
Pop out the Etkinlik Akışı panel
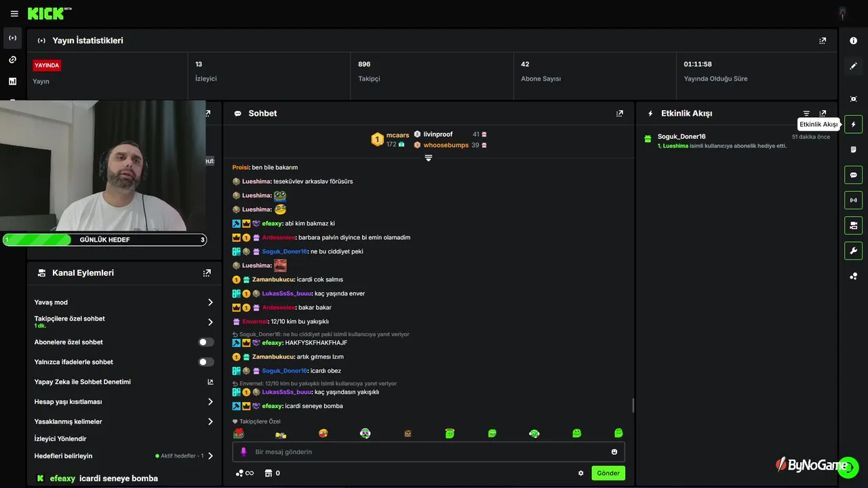coord(823,113)
